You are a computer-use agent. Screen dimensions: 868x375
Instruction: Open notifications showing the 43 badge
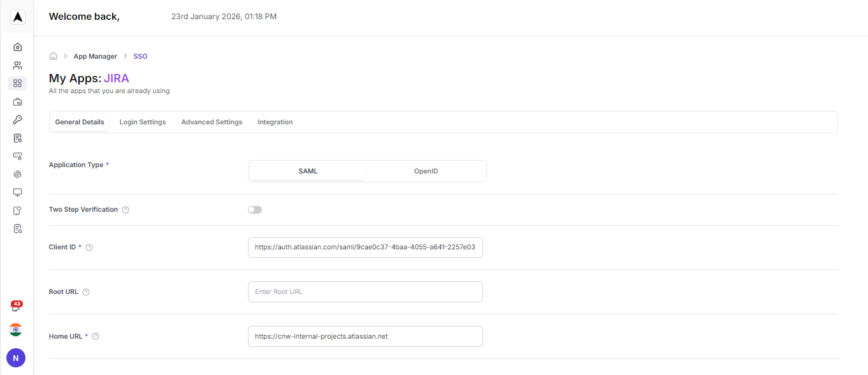(15, 306)
